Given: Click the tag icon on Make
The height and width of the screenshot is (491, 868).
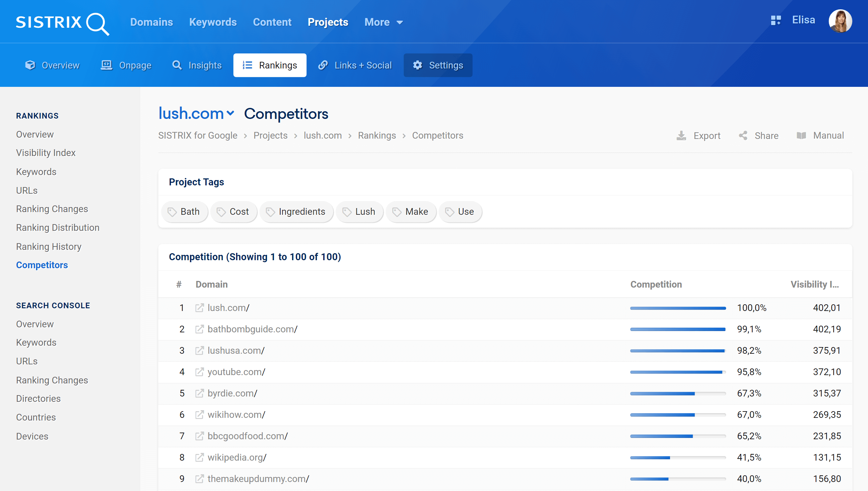Looking at the screenshot, I should [397, 212].
